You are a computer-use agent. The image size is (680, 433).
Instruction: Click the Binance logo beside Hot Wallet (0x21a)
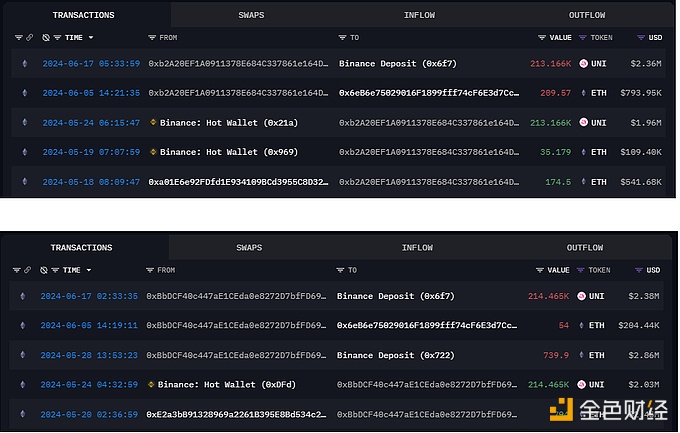coord(153,123)
